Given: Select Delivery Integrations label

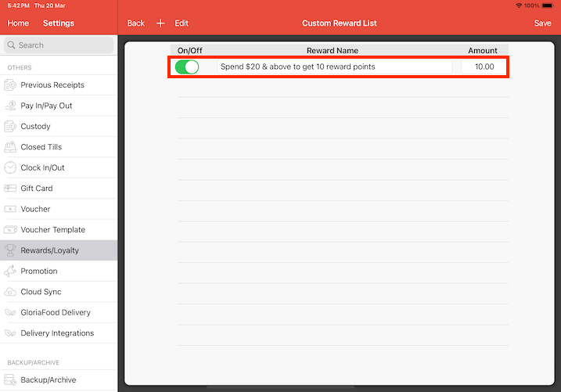Looking at the screenshot, I should click(x=57, y=333).
